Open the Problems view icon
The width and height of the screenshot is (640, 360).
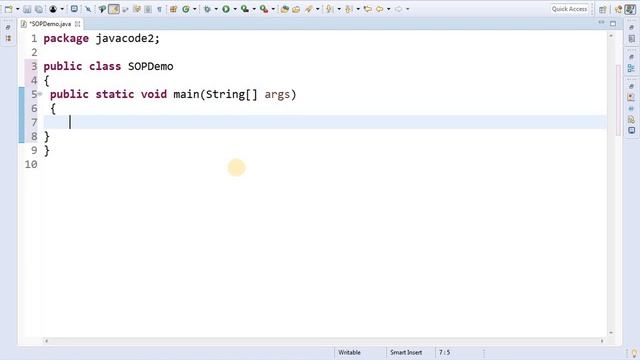point(631,98)
